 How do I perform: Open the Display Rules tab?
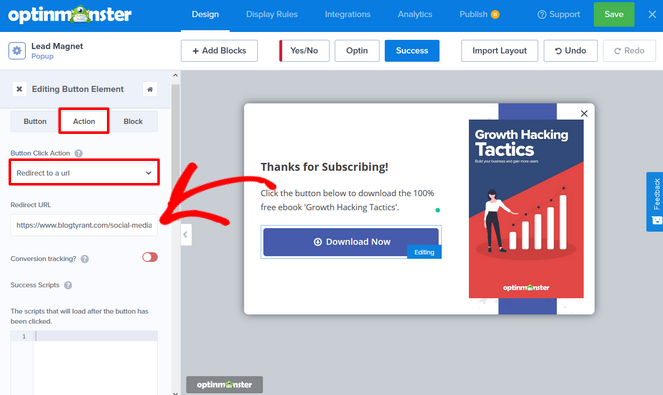[272, 14]
